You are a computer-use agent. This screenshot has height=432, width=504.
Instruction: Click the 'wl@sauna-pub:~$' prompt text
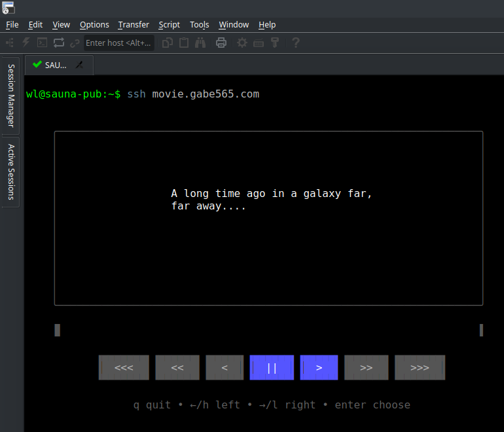tap(73, 94)
